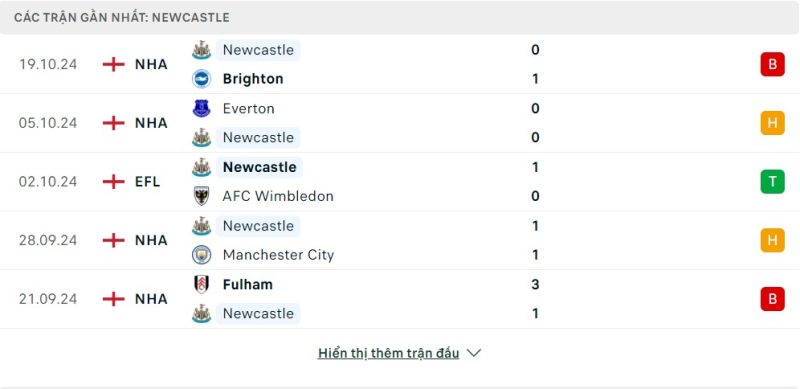The image size is (800, 389).
Task: Open Hiển thị thêm trận đấu link
Action: (x=388, y=353)
